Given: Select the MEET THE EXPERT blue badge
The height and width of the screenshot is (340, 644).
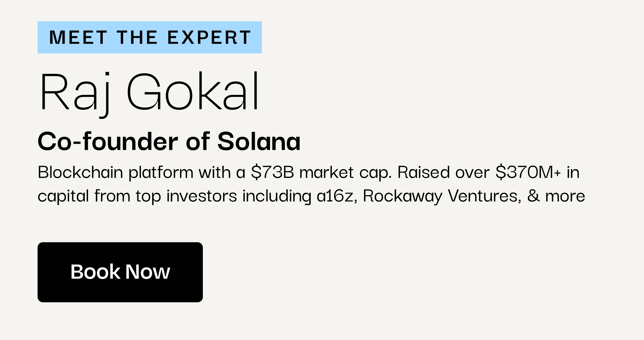Looking at the screenshot, I should click(150, 37).
